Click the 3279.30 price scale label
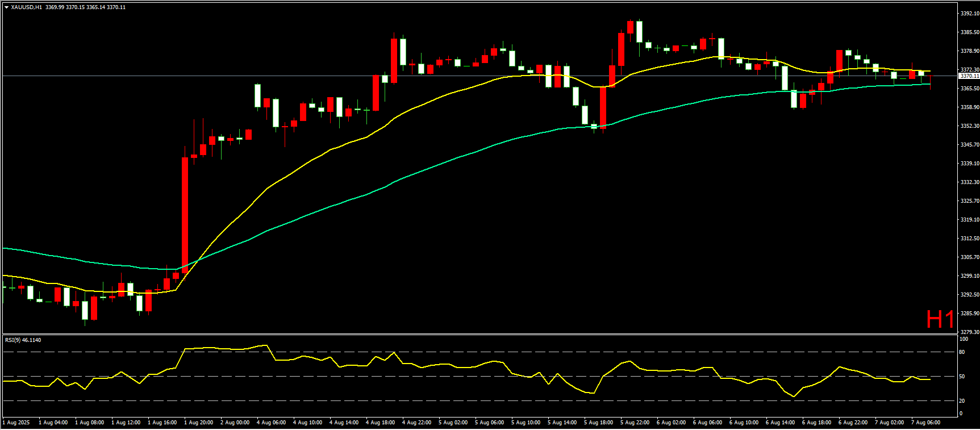 970,332
